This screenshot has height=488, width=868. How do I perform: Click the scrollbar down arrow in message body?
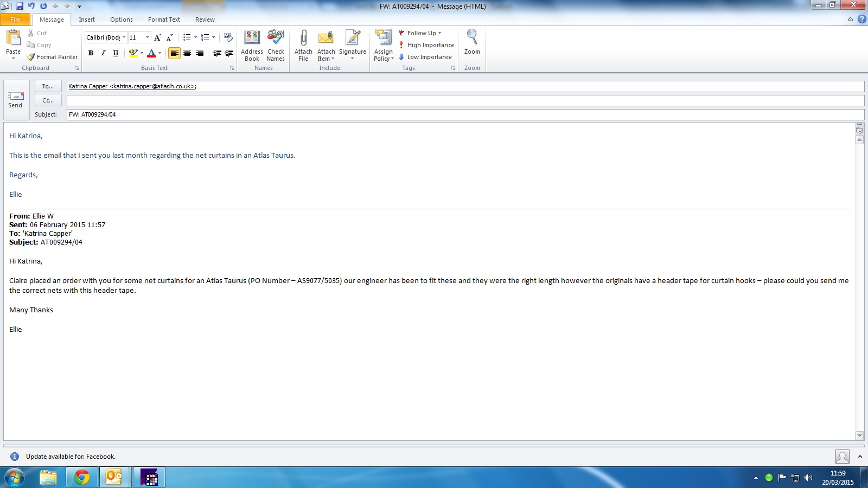[859, 435]
